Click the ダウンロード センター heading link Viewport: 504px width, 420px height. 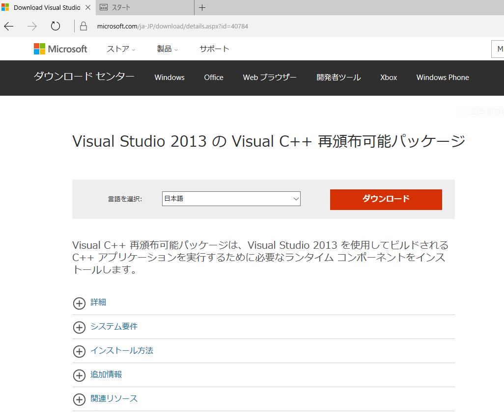pos(84,77)
